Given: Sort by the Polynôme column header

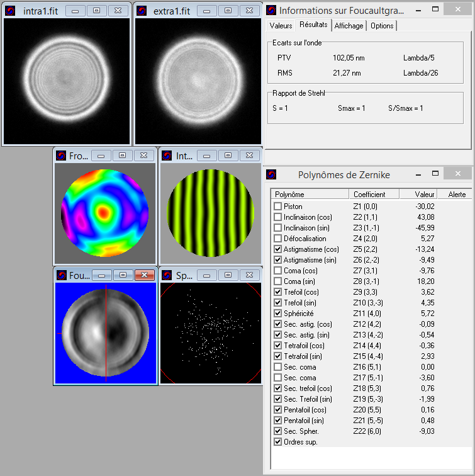Looking at the screenshot, I should pos(310,195).
